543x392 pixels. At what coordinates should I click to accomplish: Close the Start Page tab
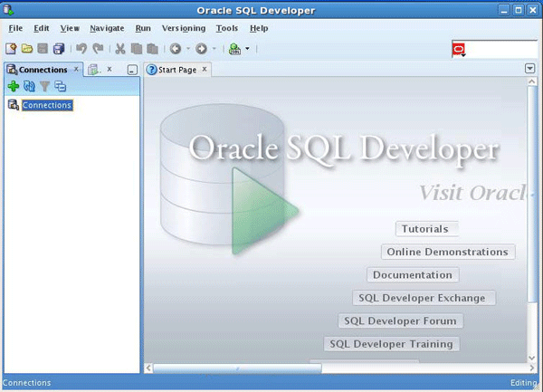pyautogui.click(x=205, y=70)
